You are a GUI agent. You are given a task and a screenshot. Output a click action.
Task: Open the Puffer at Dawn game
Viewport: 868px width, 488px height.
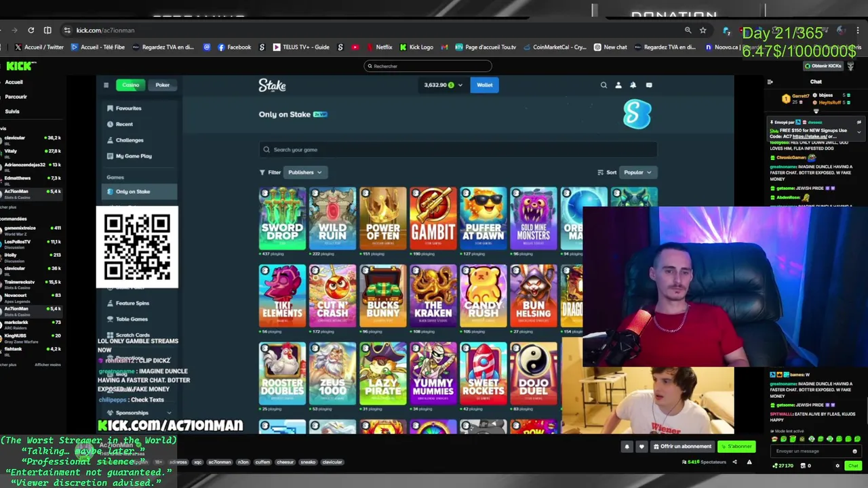pyautogui.click(x=483, y=219)
